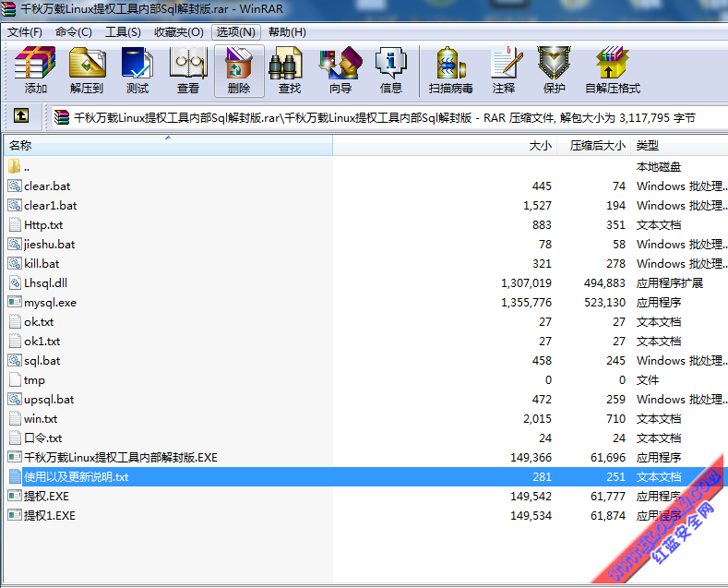Image resolution: width=728 pixels, height=588 pixels.
Task: Click the size value 1,307,019
Action: tap(526, 282)
